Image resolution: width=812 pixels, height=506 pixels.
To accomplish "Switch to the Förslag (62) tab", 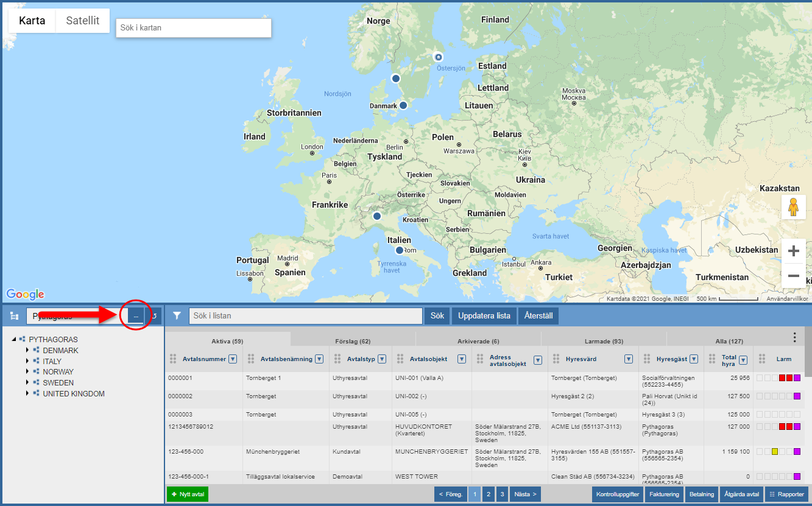I will [353, 342].
